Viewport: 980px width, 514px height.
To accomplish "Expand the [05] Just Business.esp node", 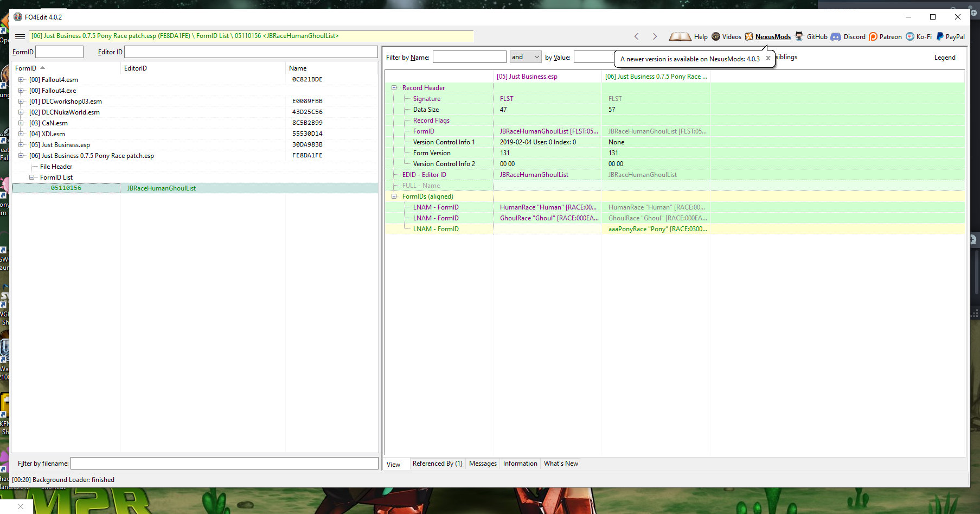I will pyautogui.click(x=21, y=144).
